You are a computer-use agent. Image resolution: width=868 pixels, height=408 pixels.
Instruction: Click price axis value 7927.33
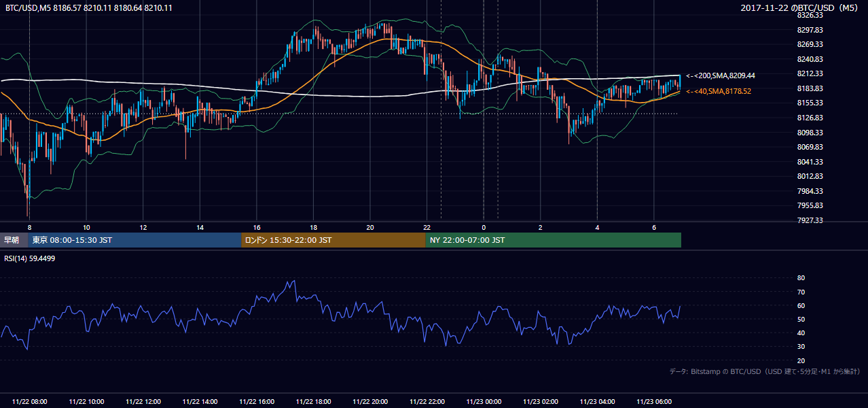pyautogui.click(x=810, y=220)
